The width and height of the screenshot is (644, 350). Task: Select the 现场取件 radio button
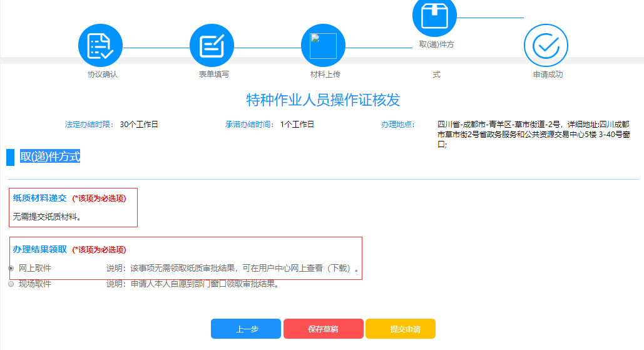point(11,284)
